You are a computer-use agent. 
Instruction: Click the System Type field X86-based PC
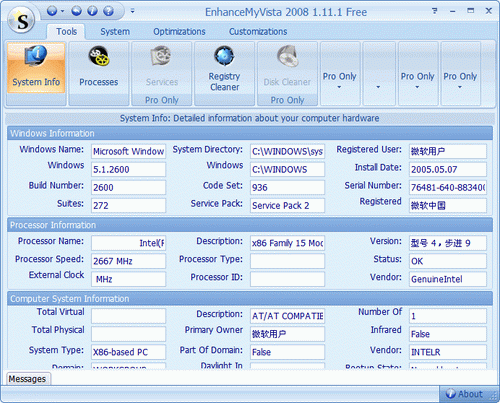[128, 352]
